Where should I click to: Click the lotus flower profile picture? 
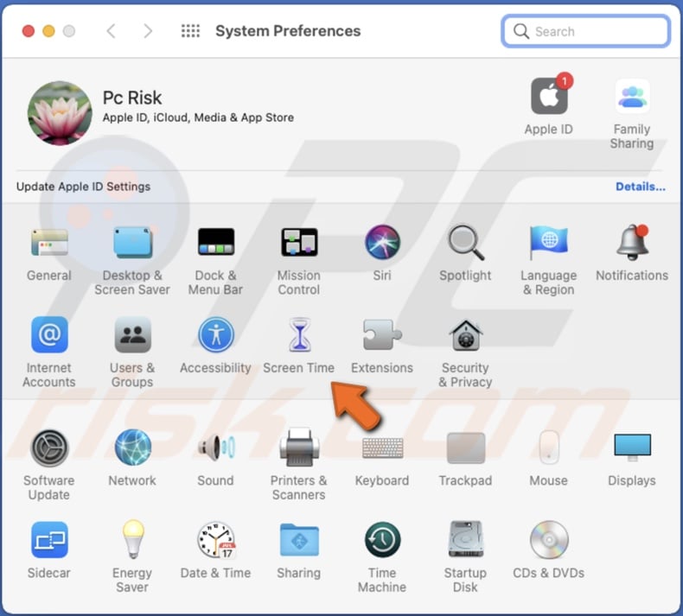tap(60, 113)
